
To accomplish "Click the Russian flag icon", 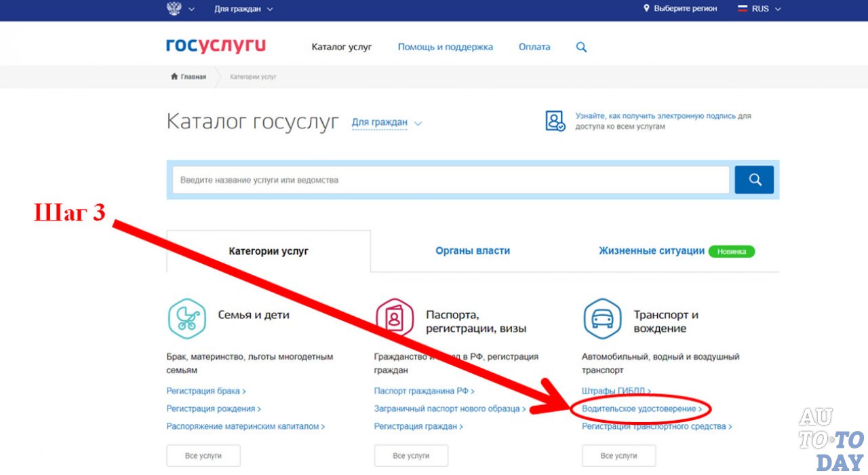I will 742,9.
